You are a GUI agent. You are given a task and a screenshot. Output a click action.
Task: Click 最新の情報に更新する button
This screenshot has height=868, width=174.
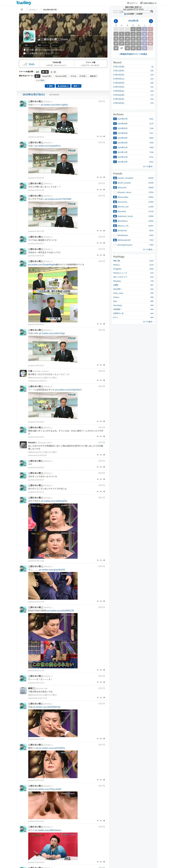(133, 7)
